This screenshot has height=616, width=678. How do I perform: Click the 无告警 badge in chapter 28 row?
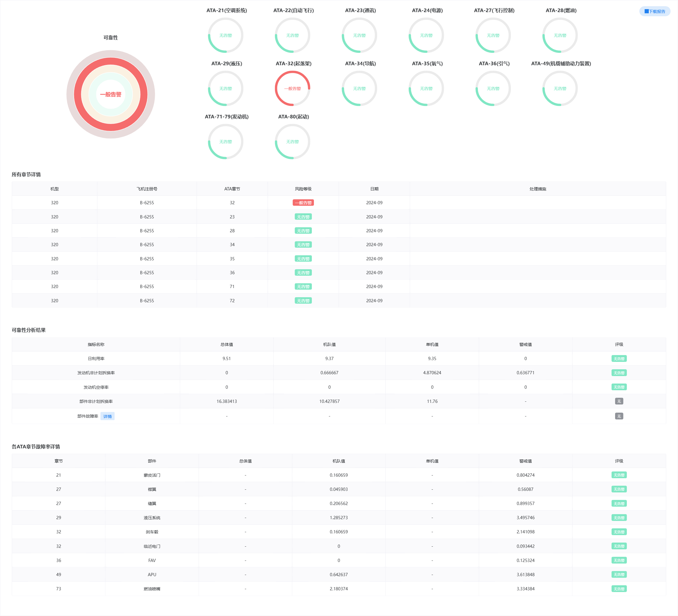click(x=303, y=231)
